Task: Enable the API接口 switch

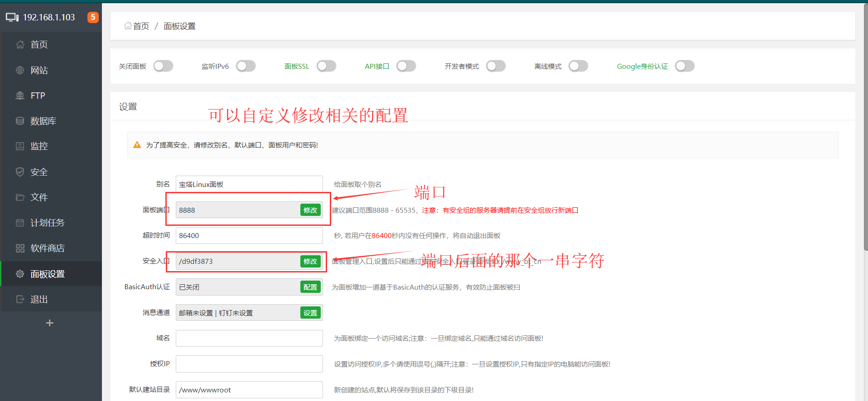Action: point(406,66)
